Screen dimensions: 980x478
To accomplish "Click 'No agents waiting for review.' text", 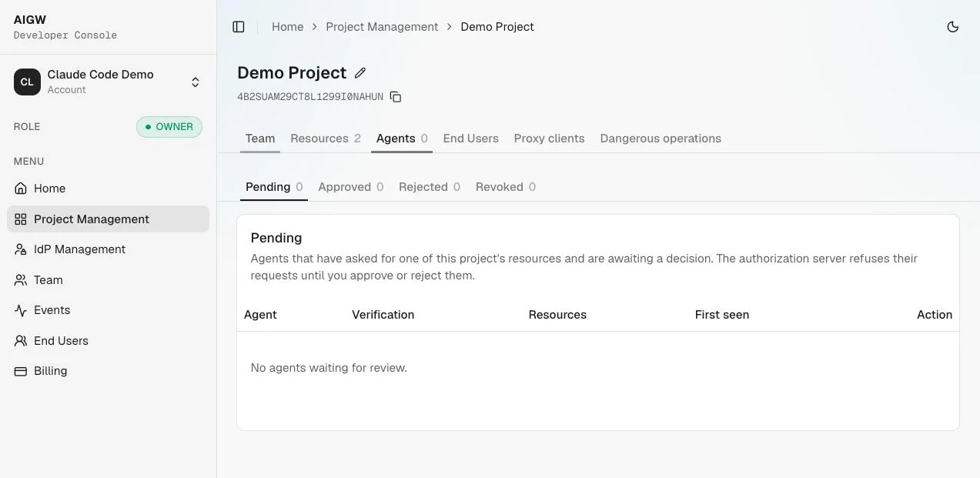I will (x=329, y=368).
